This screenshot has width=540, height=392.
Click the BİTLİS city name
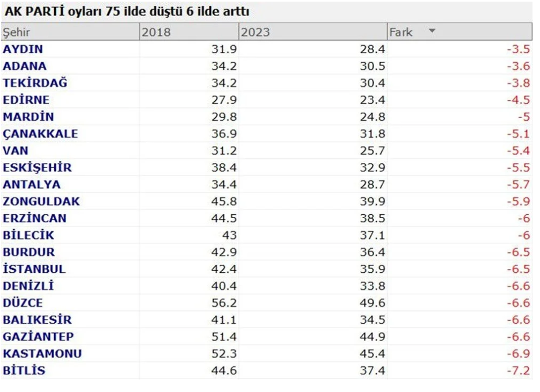pos(24,371)
